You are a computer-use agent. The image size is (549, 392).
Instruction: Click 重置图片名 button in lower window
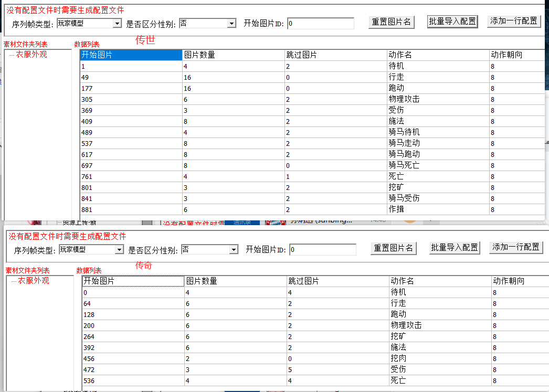394,248
